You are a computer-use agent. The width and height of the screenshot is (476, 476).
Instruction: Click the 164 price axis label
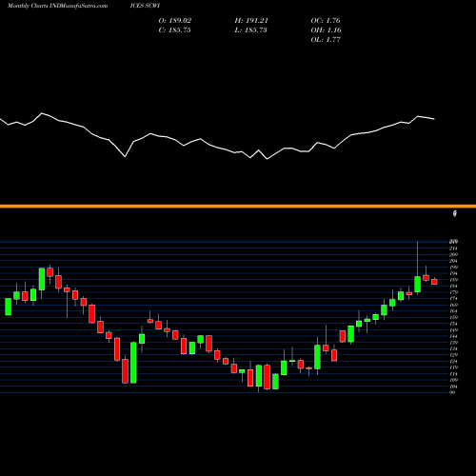[453, 311]
